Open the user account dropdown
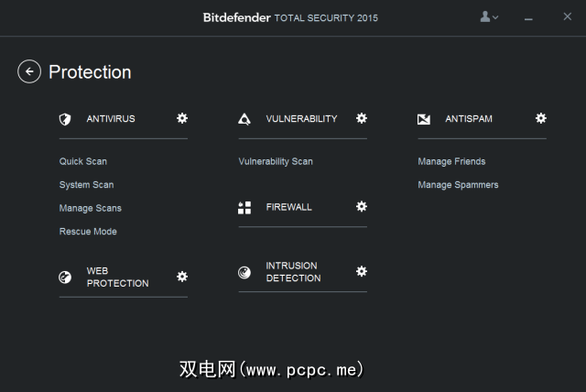Screen dimensions: 586x392 (x=489, y=17)
